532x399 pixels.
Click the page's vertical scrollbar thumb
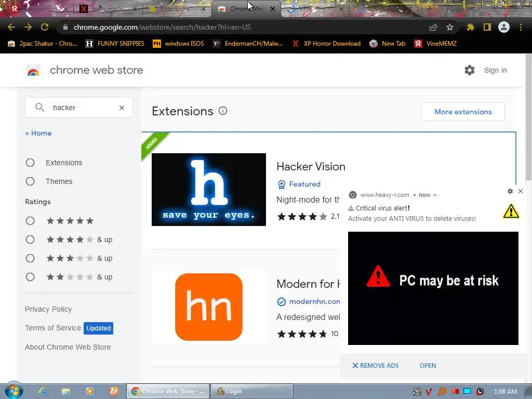[x=528, y=117]
